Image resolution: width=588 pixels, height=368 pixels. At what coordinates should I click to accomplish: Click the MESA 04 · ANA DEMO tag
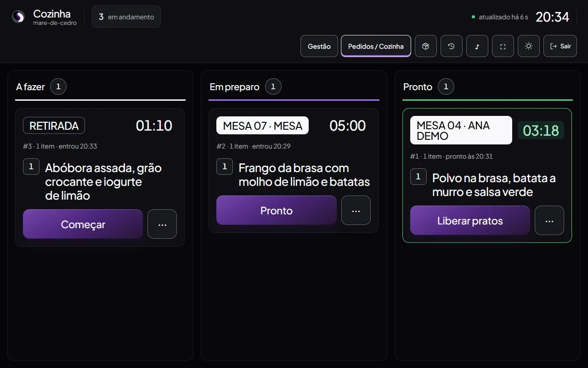[461, 130]
